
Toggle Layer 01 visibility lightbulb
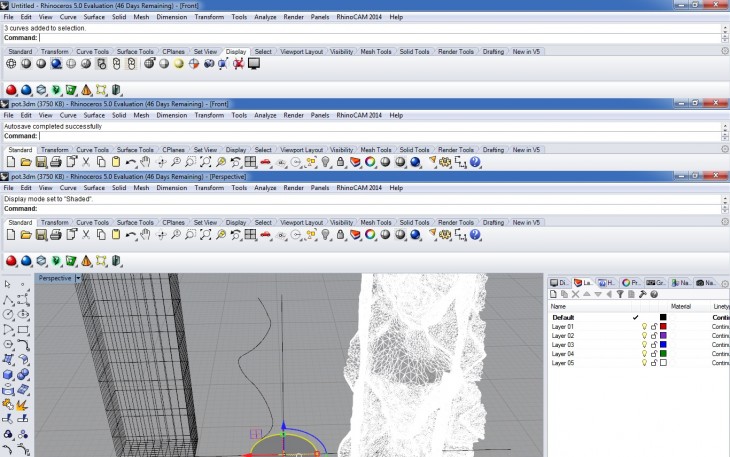pos(645,327)
